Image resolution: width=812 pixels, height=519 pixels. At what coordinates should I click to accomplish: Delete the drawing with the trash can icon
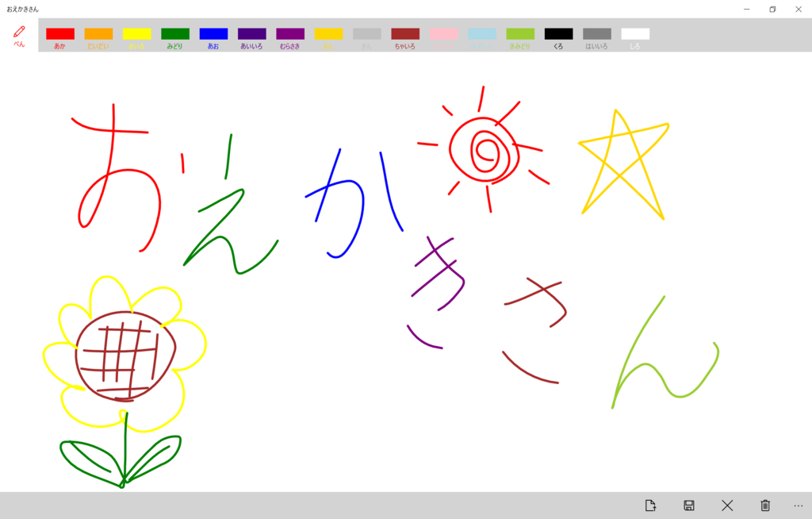tap(764, 506)
